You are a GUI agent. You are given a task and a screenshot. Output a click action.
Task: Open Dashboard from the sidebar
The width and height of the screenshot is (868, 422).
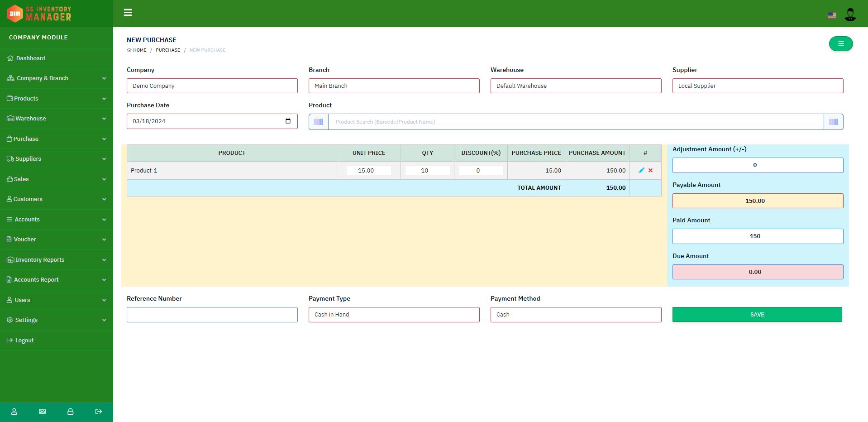pos(31,58)
